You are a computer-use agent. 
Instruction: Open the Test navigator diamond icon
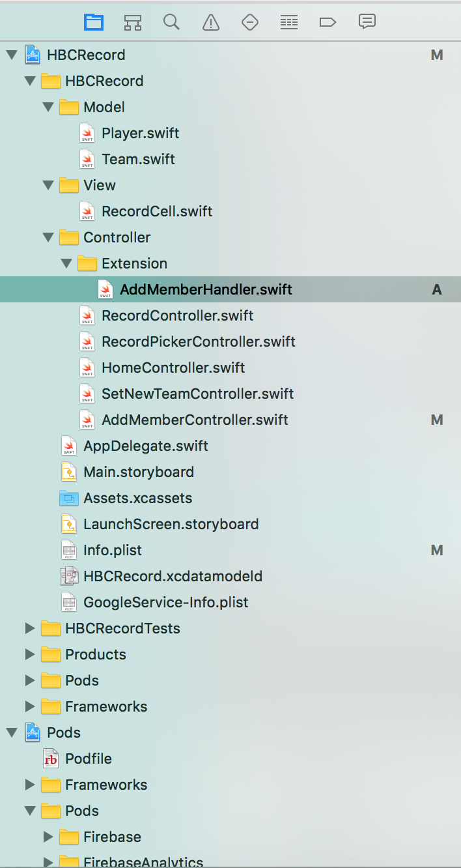click(250, 22)
